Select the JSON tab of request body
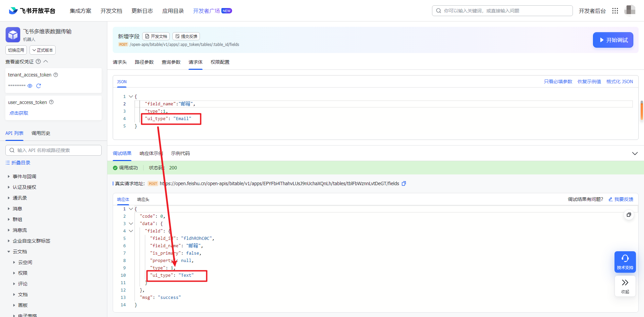Viewport: 644px width, 317px height. pos(122,82)
